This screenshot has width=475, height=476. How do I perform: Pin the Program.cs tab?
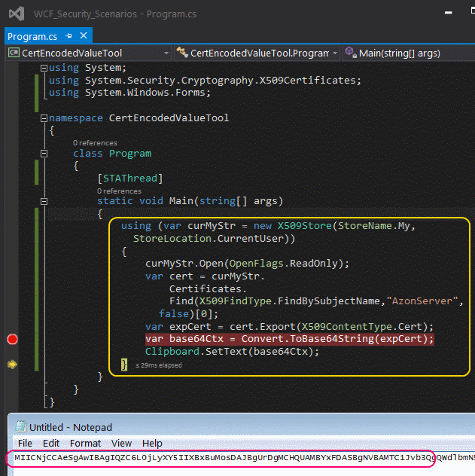pyautogui.click(x=69, y=36)
